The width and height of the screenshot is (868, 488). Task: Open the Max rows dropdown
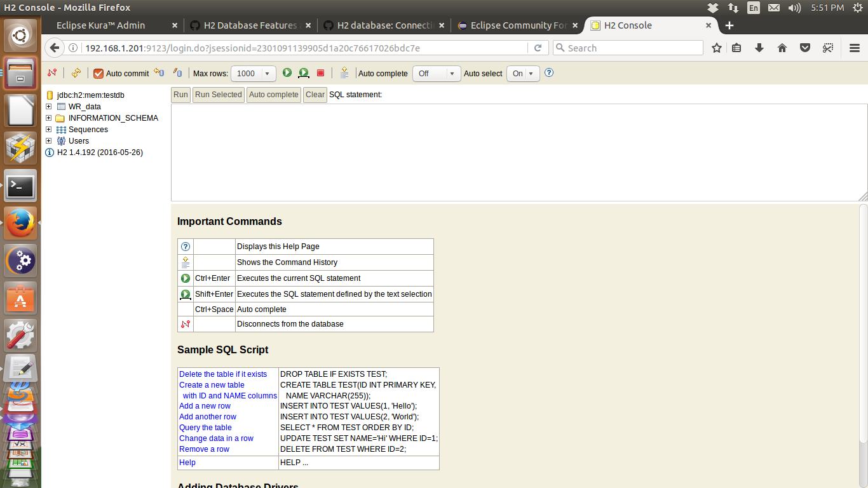[254, 74]
